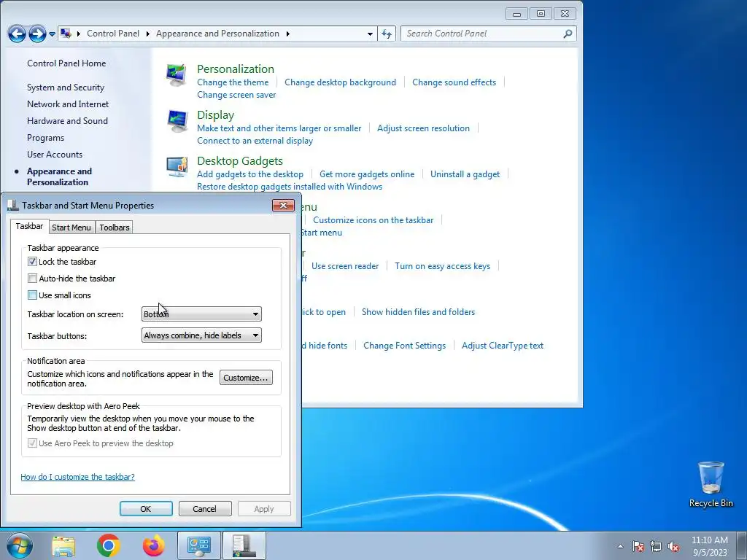Open User Accounts in sidebar
Image resolution: width=747 pixels, height=560 pixels.
pos(55,155)
